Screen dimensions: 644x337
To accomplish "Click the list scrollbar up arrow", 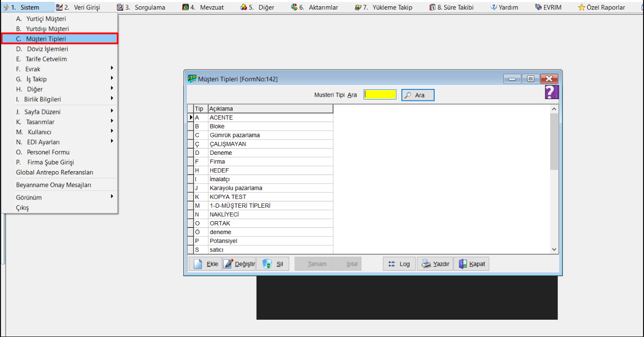I will [x=554, y=109].
